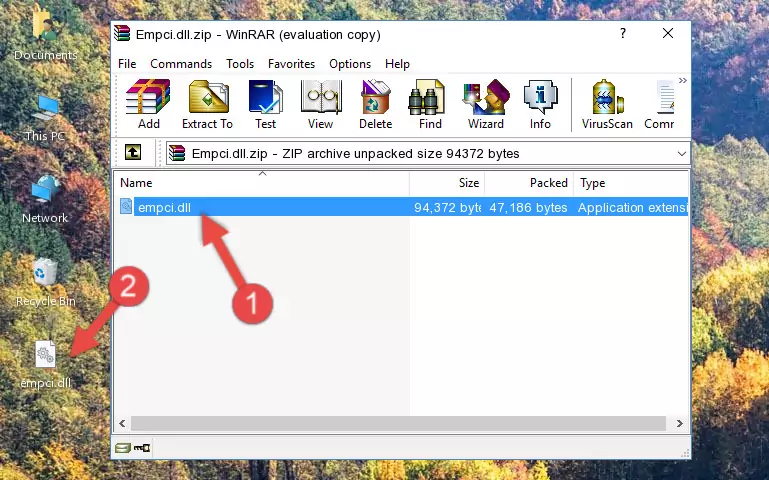Show archive Info
The height and width of the screenshot is (480, 769).
[540, 104]
